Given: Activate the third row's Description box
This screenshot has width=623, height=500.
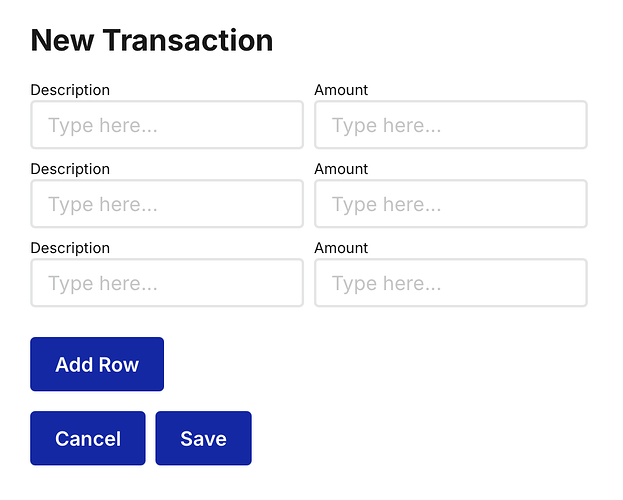Looking at the screenshot, I should [x=167, y=283].
